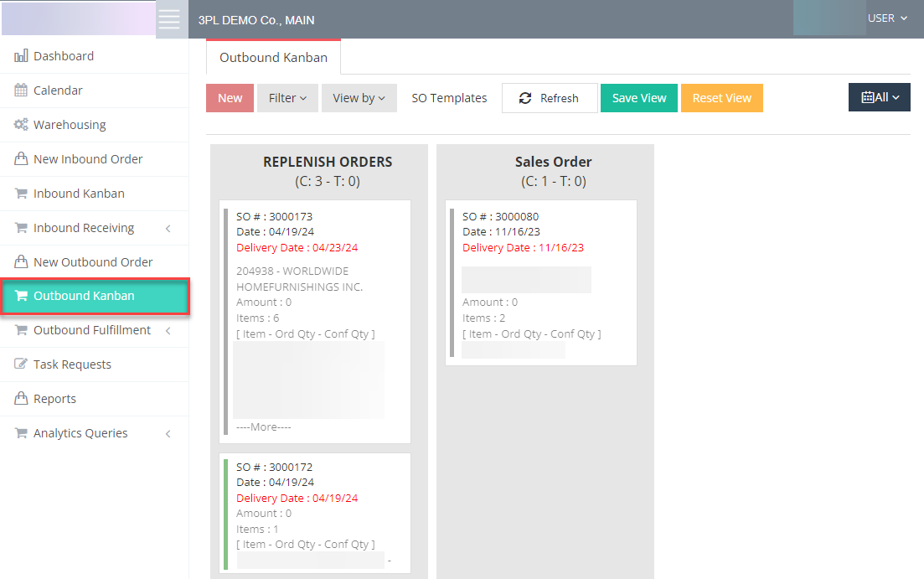Open sales order card 3000080
924x579 pixels.
(541, 282)
